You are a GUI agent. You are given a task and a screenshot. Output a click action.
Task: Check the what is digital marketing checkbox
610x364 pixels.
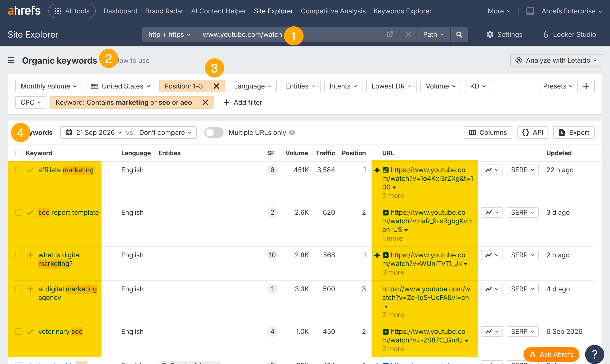point(19,255)
